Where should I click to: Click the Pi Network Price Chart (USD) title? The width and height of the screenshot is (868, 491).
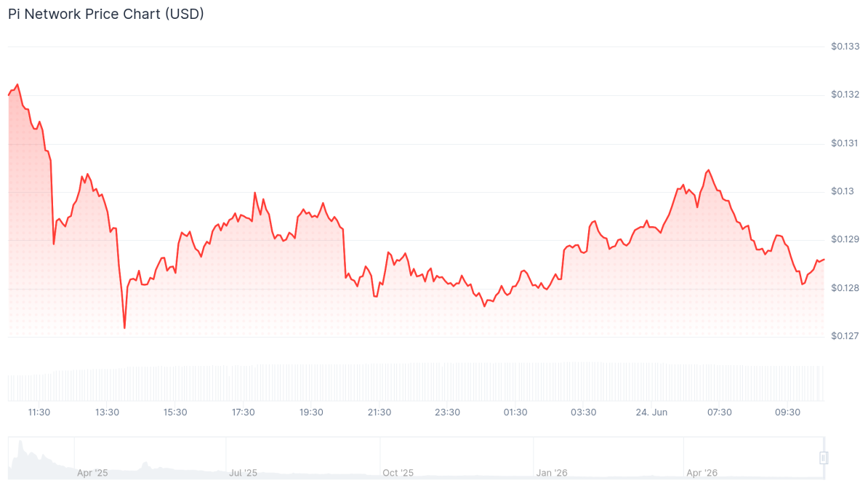tap(105, 14)
